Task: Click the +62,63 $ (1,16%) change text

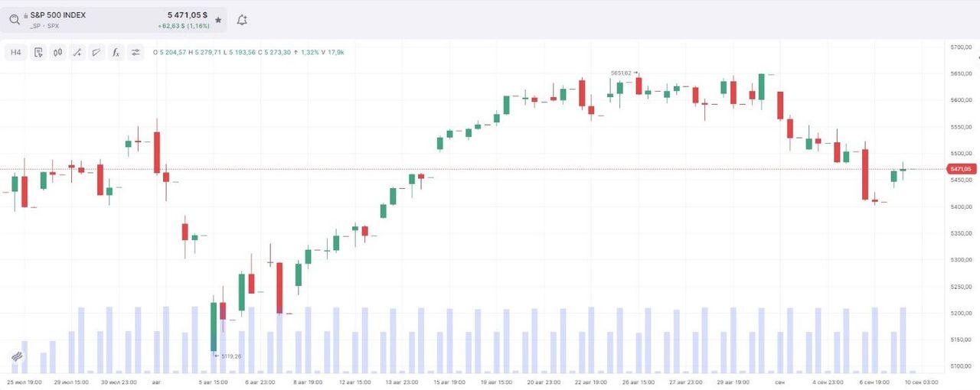Action: point(182,26)
